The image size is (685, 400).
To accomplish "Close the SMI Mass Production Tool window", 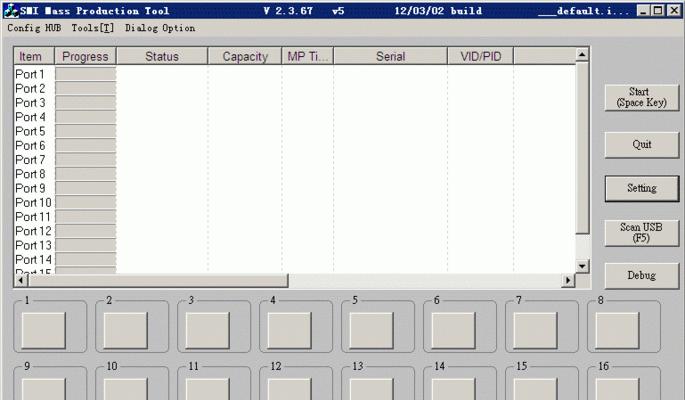I will [675, 10].
